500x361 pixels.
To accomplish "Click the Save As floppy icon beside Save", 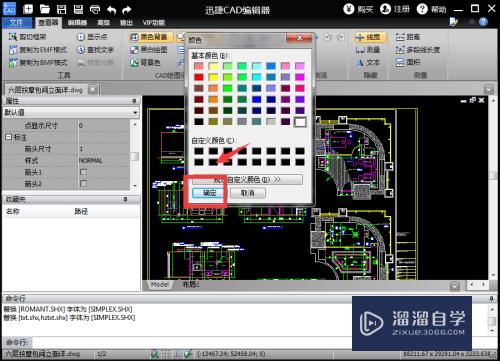I will [x=78, y=9].
